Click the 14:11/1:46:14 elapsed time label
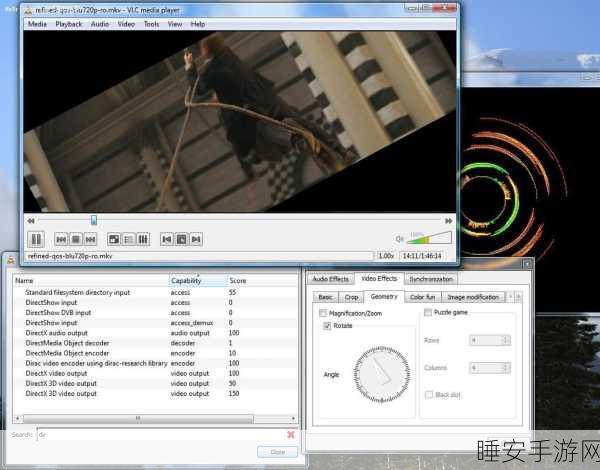Screen dimensions: 600x470 point(422,256)
